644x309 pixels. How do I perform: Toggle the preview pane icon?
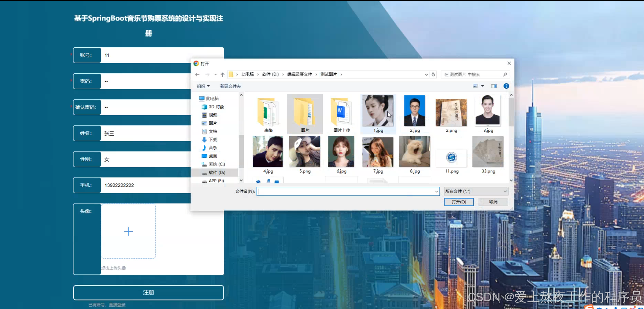[x=494, y=86]
